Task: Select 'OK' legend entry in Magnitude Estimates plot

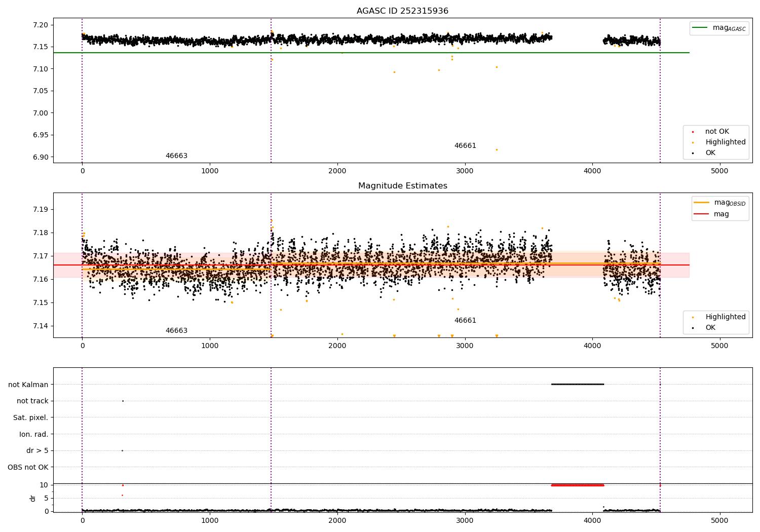Action: 710,328
